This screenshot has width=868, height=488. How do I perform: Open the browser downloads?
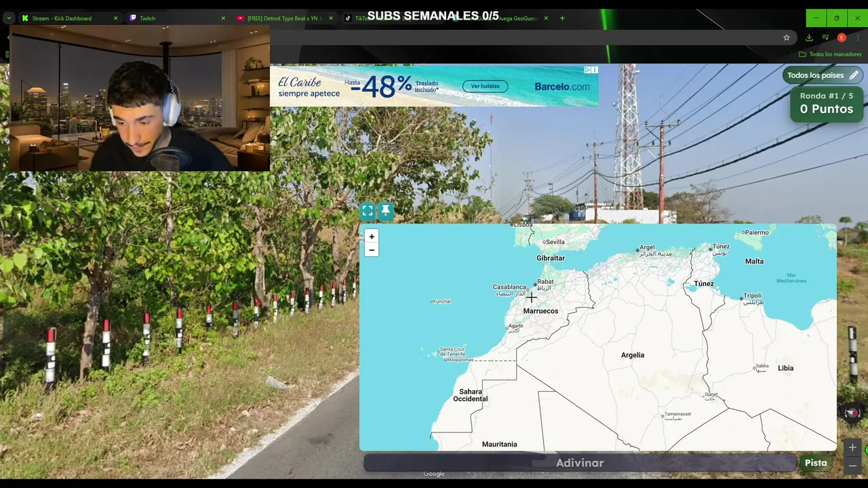pyautogui.click(x=809, y=38)
